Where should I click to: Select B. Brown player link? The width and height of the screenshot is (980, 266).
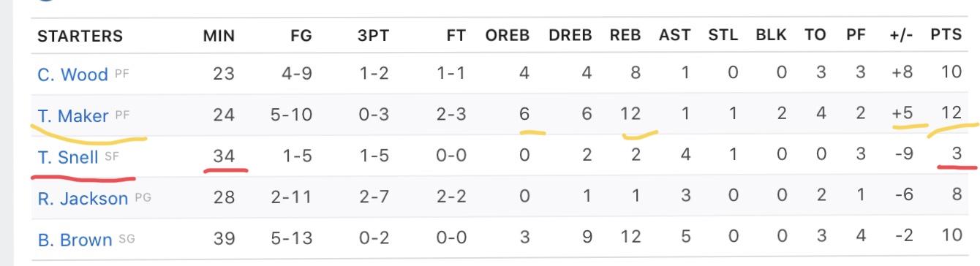click(75, 239)
